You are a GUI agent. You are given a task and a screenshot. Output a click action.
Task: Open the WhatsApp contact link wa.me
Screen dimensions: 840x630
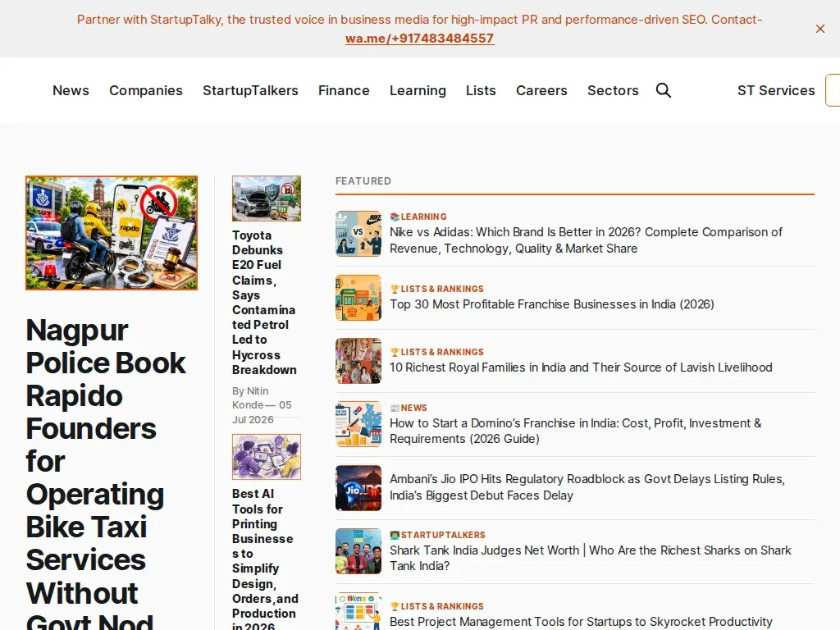click(419, 39)
